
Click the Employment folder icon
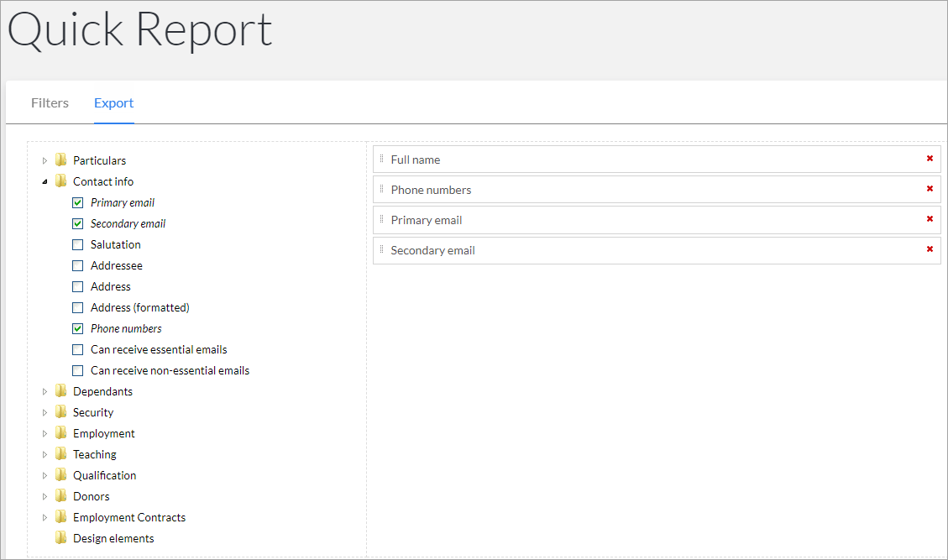coord(60,433)
